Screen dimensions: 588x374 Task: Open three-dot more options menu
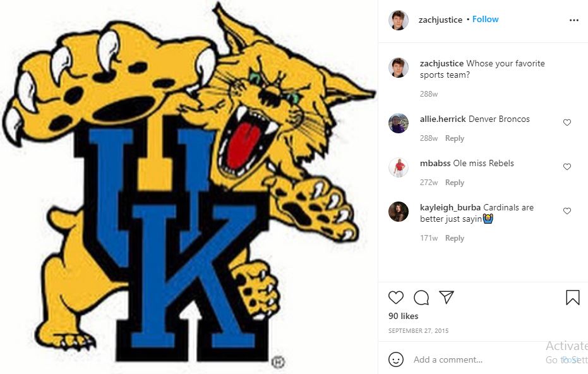coord(573,20)
